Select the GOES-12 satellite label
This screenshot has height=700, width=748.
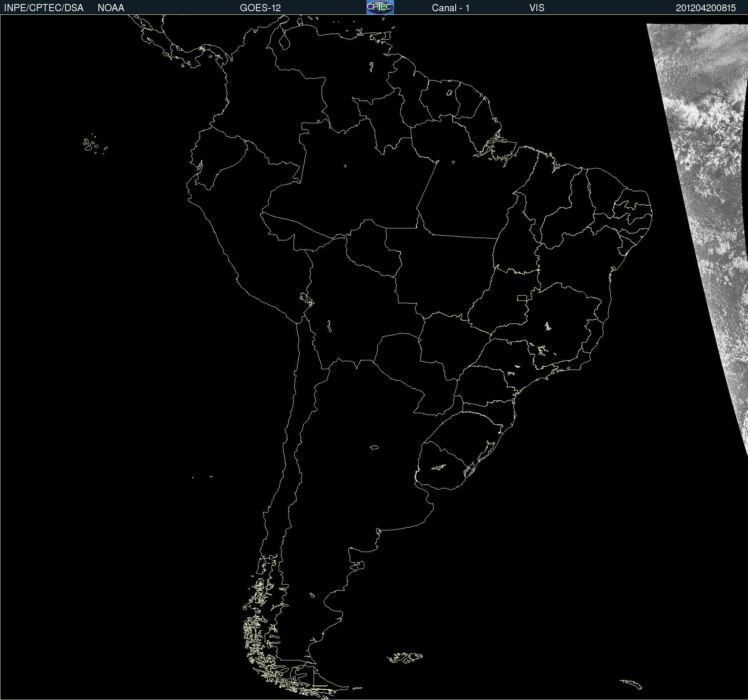coord(260,8)
